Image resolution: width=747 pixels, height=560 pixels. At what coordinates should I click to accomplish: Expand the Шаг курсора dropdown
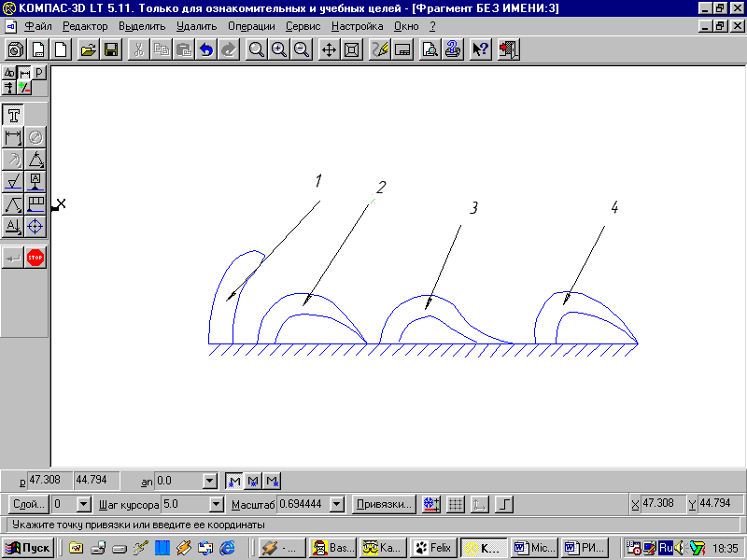coord(217,504)
